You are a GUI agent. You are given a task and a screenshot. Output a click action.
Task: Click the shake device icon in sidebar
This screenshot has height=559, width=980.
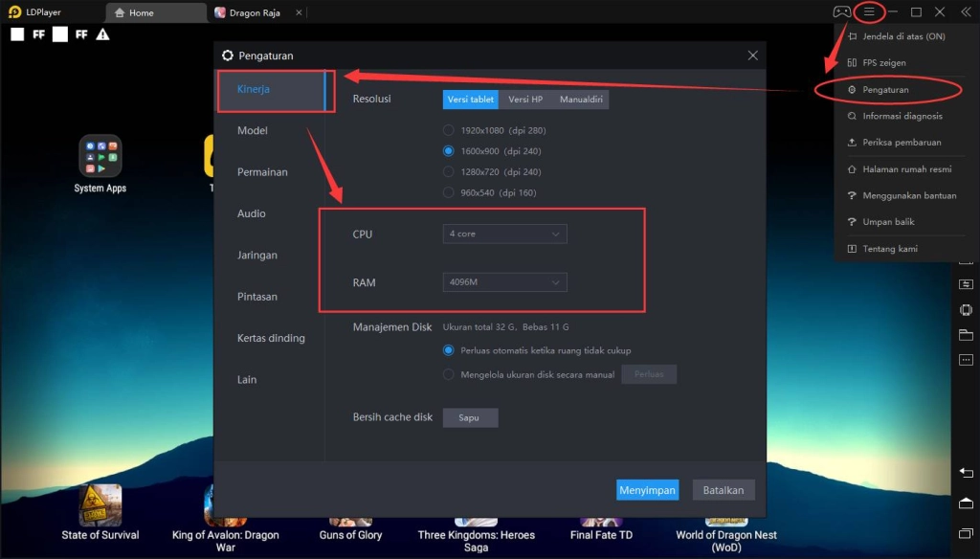coord(966,309)
